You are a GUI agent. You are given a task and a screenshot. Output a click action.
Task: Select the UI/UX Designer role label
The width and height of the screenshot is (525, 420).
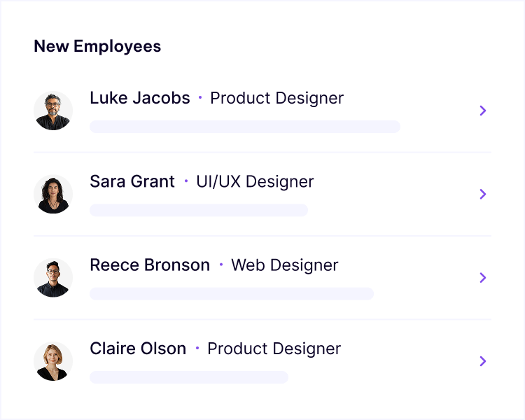pyautogui.click(x=255, y=182)
